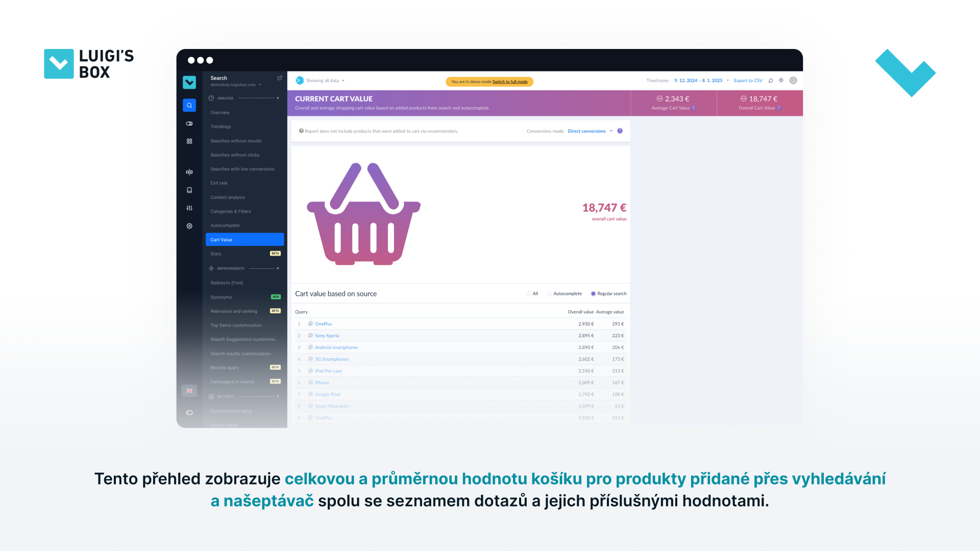Open the demoshop.luigisbox.com site selector

[236, 85]
